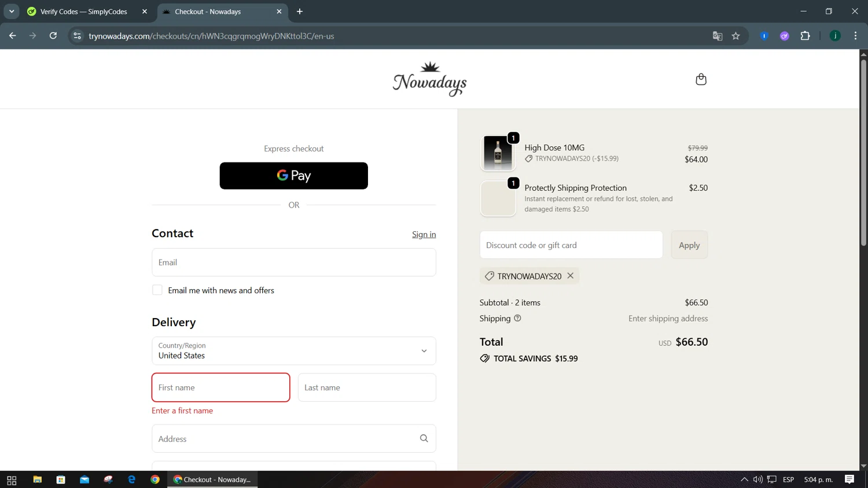
Task: Click the taskbar clock 5:04 p. m.
Action: click(818, 479)
